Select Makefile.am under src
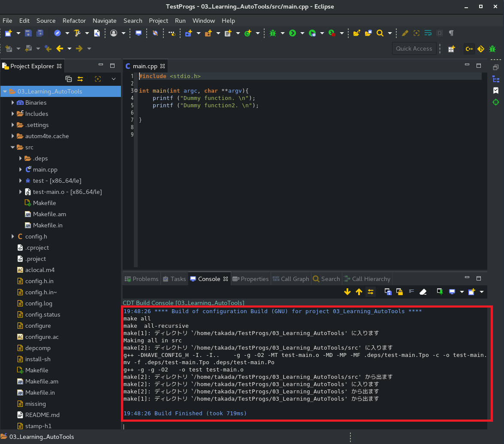Viewport: 504px width, 444px height. (x=50, y=214)
